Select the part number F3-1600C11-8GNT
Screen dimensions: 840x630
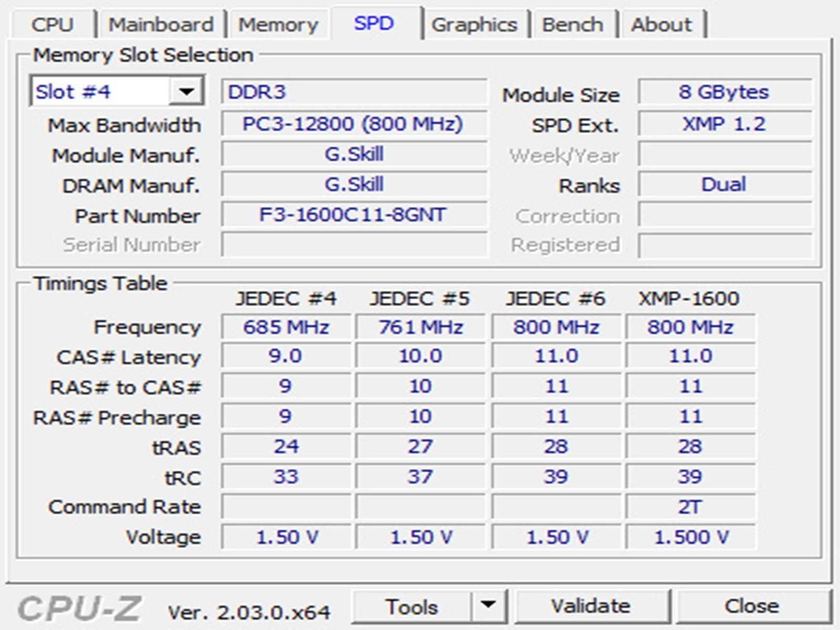coord(354,215)
